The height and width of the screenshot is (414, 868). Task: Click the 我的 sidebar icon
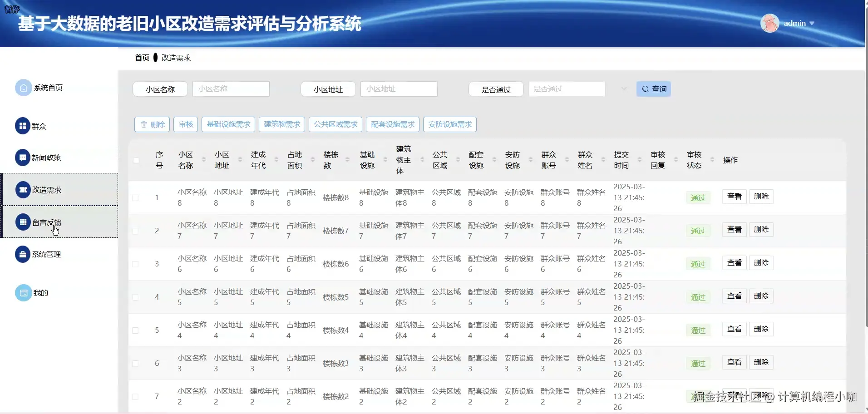pyautogui.click(x=24, y=293)
